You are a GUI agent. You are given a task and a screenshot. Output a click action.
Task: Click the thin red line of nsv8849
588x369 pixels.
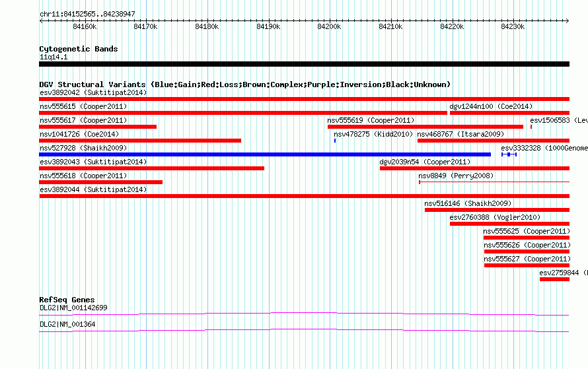tap(494, 182)
